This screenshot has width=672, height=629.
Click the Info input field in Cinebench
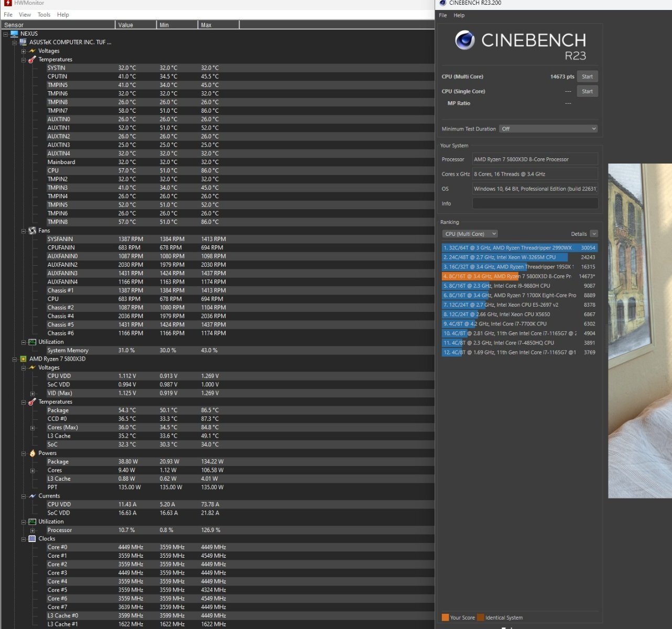(535, 203)
